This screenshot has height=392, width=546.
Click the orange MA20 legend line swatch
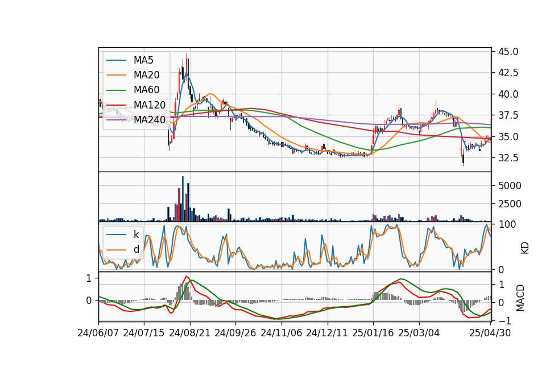pyautogui.click(x=116, y=75)
